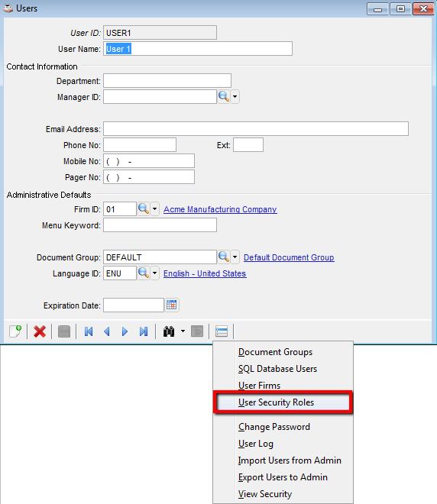Follow the English - United States link
The width and height of the screenshot is (437, 504).
click(206, 273)
